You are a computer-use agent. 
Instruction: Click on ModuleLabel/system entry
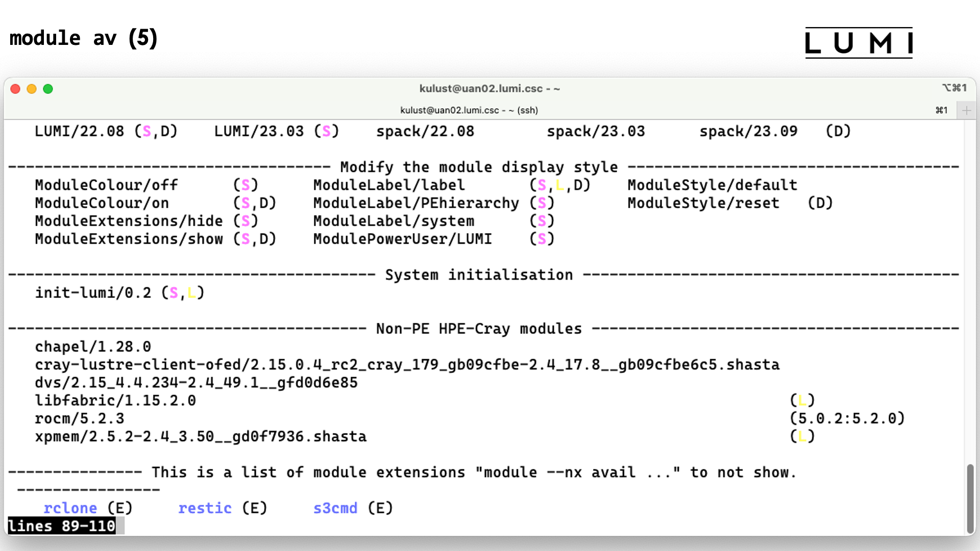coord(394,220)
